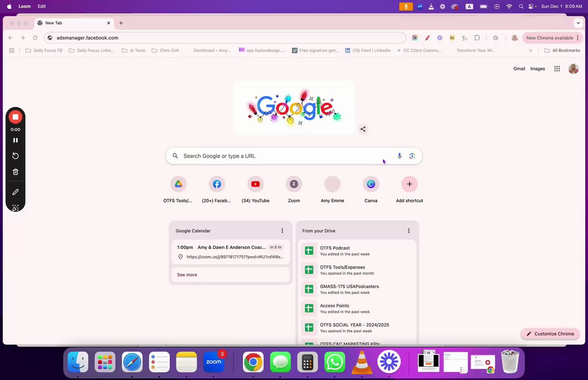Open the Loom confetti effects icon
Viewport: 588px width, 380px height.
[x=15, y=208]
